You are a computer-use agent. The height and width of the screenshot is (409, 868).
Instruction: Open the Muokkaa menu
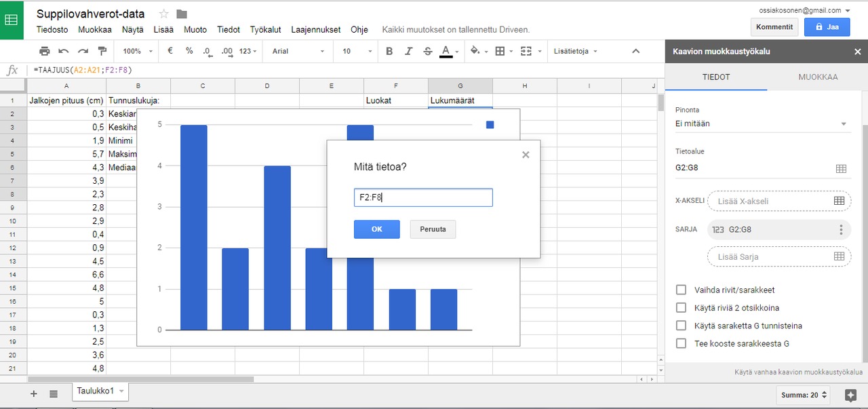pos(95,30)
